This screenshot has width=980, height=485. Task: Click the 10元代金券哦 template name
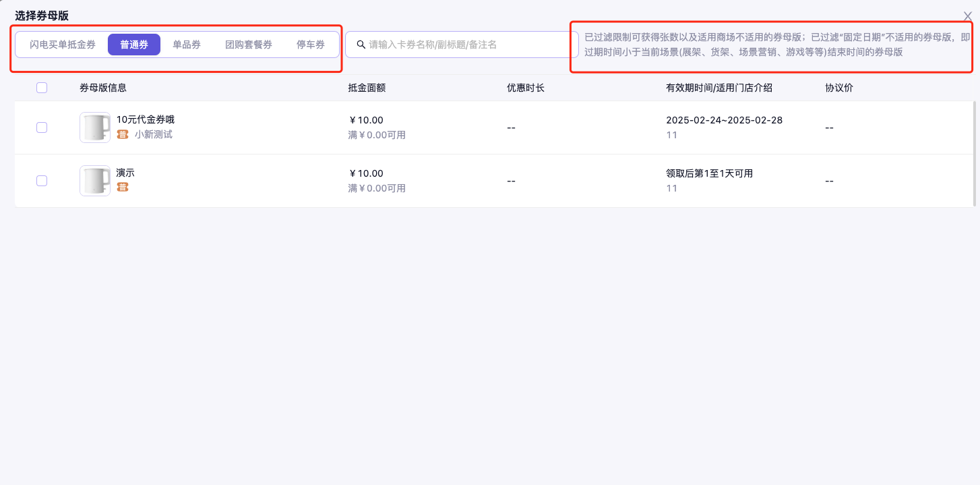point(145,119)
